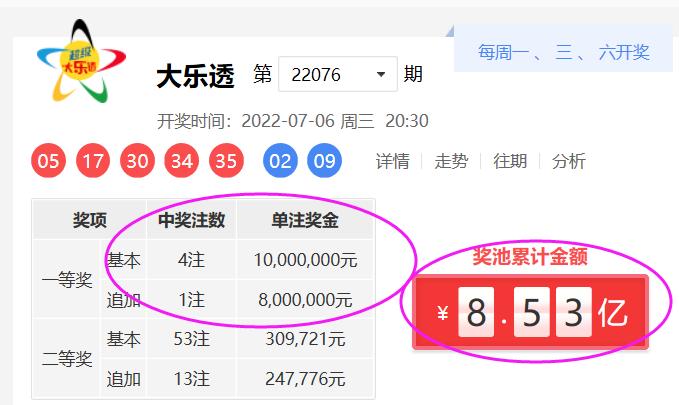Click the 超级大乐透 star logo

click(81, 62)
